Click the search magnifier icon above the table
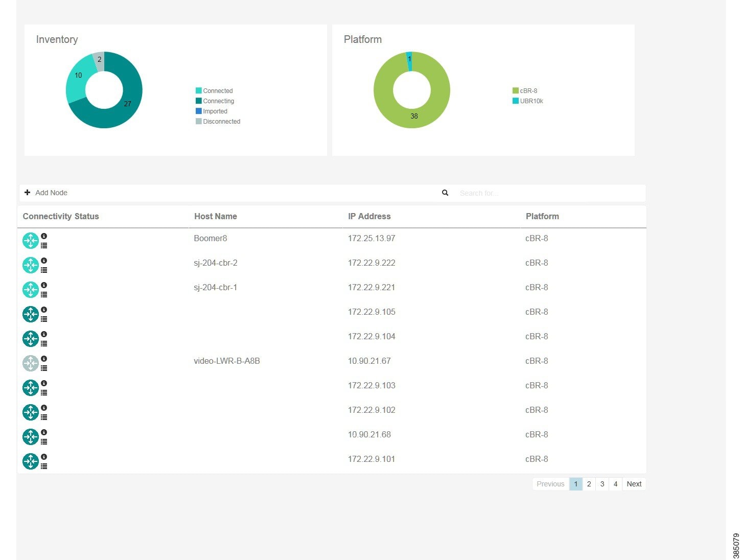The image size is (740, 560). point(445,193)
